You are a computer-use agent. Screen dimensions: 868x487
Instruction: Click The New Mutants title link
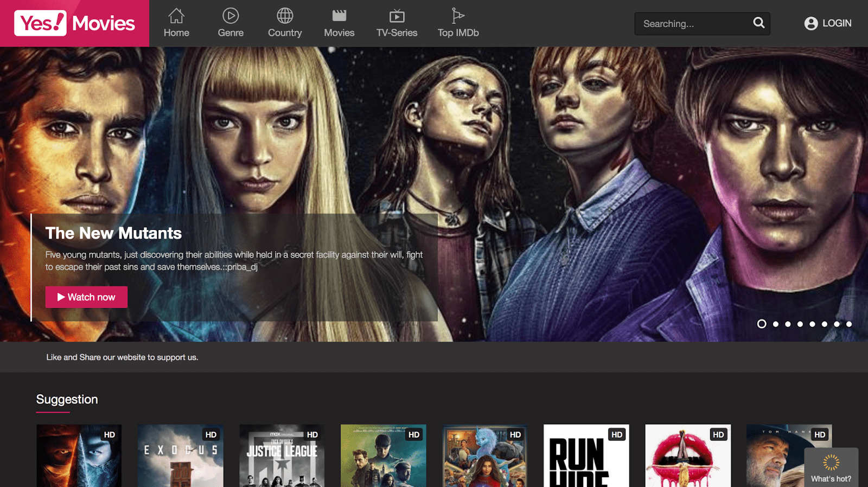(113, 233)
